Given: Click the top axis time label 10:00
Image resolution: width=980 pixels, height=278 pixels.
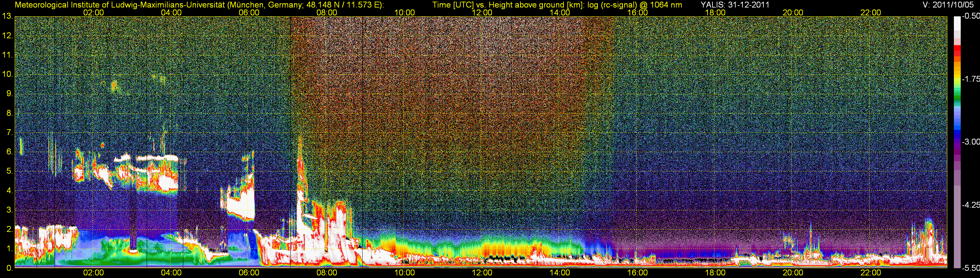Looking at the screenshot, I should point(404,12).
